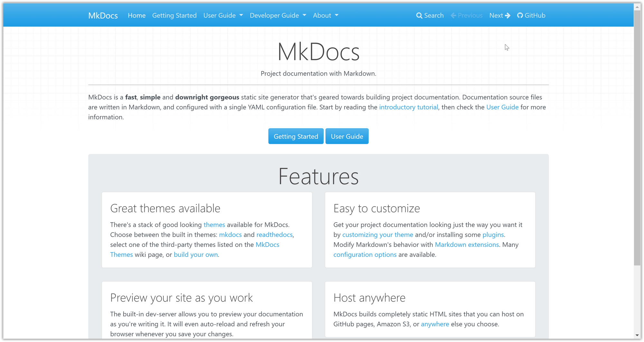The image size is (644, 342).
Task: Open the plugins link
Action: (493, 235)
